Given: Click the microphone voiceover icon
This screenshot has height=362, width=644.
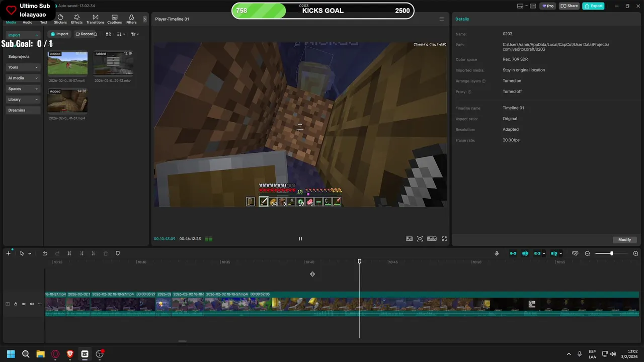Looking at the screenshot, I should [497, 253].
